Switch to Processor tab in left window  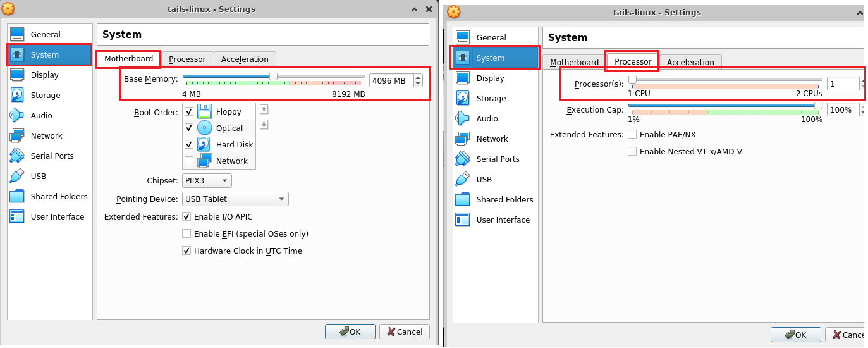click(x=187, y=59)
